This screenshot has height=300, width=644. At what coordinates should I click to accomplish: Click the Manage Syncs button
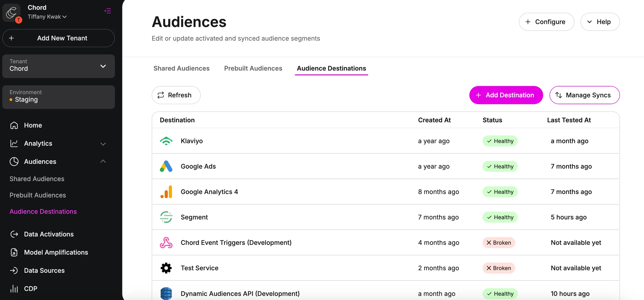(x=585, y=95)
